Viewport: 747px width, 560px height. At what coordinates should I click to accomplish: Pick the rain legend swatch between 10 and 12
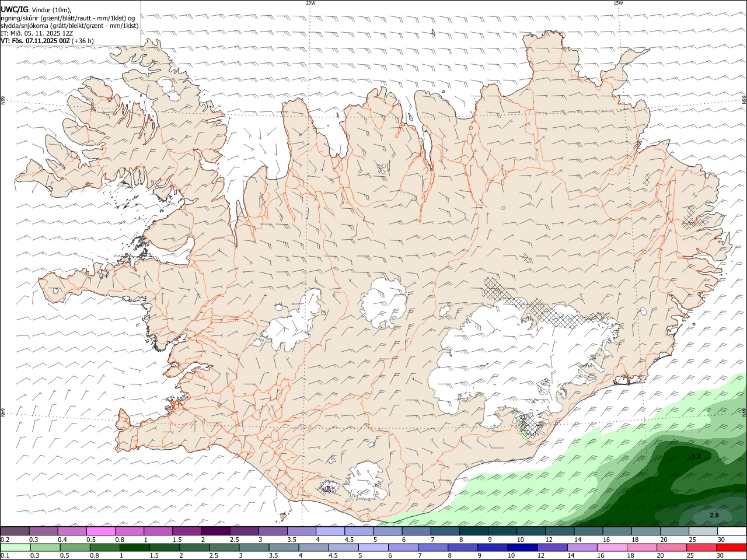coord(523,548)
